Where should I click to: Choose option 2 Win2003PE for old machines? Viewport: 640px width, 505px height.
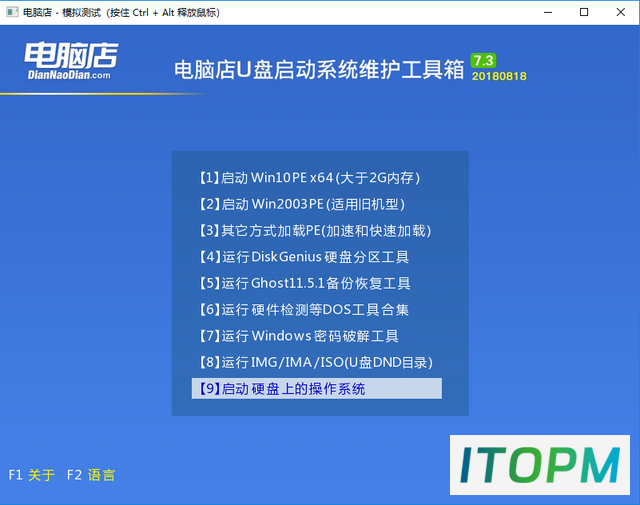click(x=302, y=204)
